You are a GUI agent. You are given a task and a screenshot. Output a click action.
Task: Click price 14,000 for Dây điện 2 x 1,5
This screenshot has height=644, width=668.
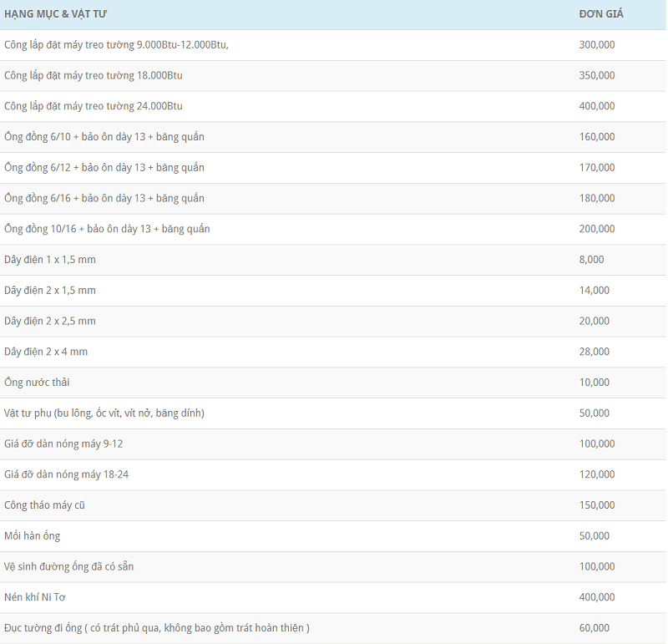click(x=595, y=290)
